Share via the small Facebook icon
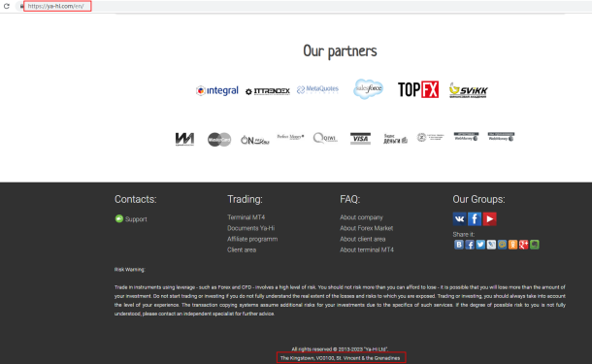592x364 pixels. pos(470,245)
